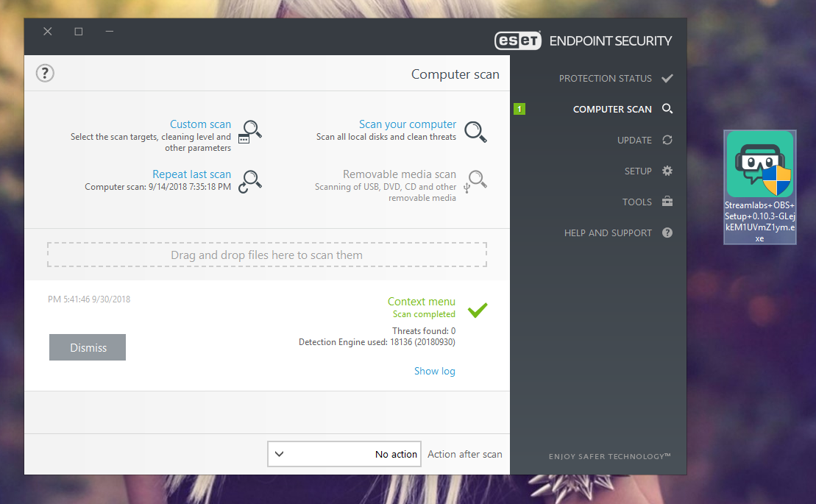Click the Computer scan page heading

click(455, 74)
